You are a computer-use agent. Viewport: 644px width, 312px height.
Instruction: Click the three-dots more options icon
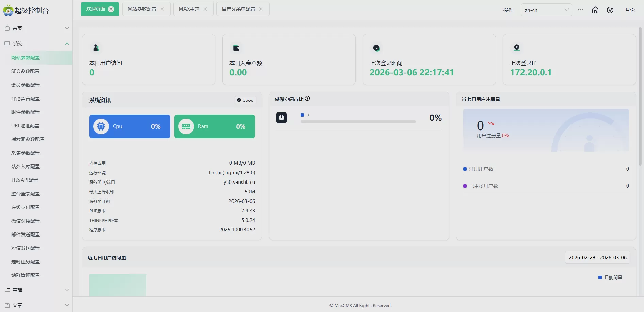coord(580,10)
